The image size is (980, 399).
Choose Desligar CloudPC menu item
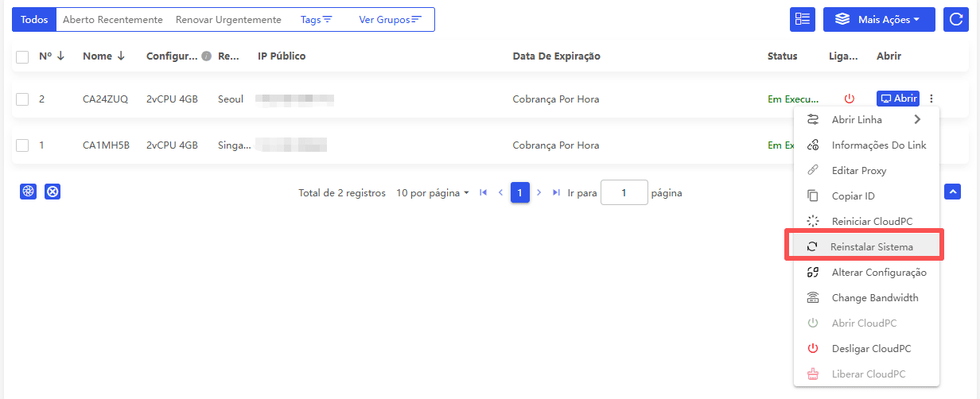pos(867,349)
